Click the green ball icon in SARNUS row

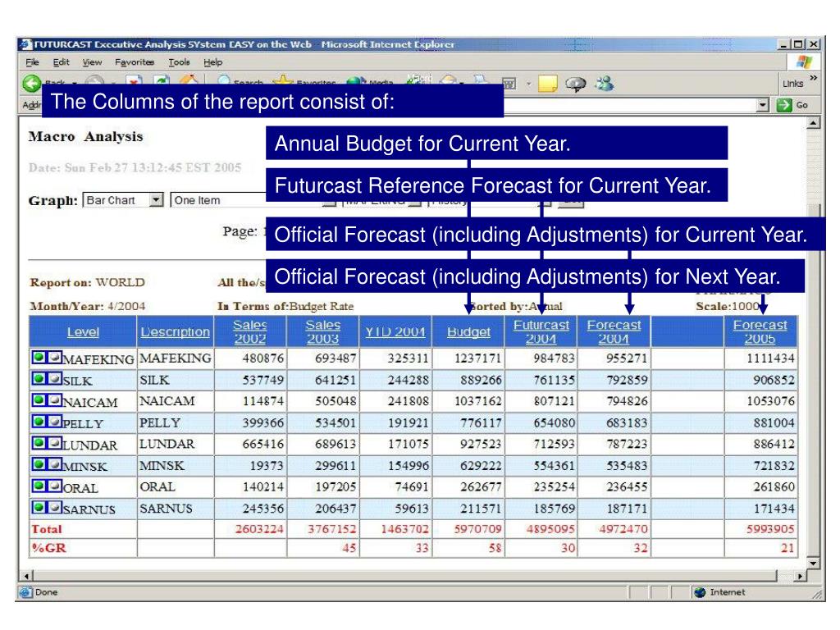[39, 507]
